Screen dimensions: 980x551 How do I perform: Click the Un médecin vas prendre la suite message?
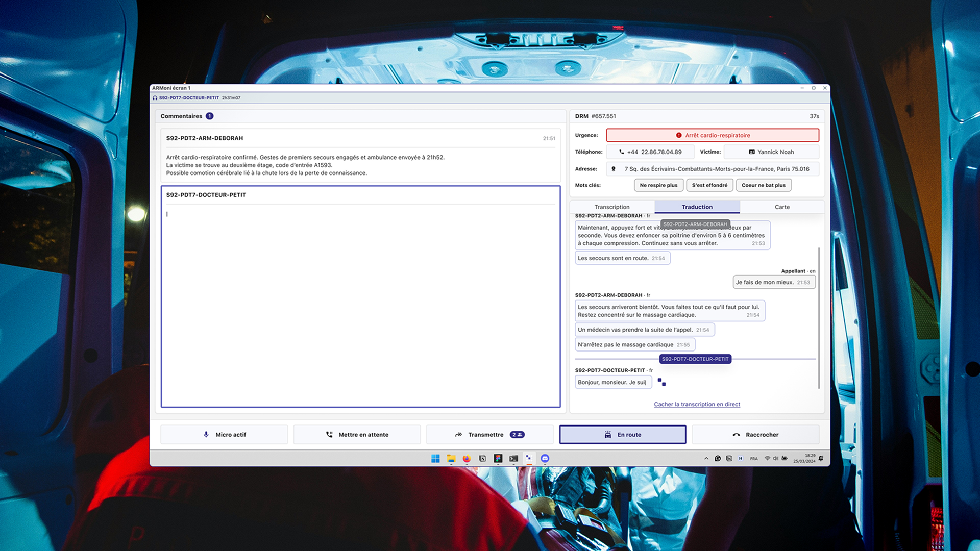[645, 330]
